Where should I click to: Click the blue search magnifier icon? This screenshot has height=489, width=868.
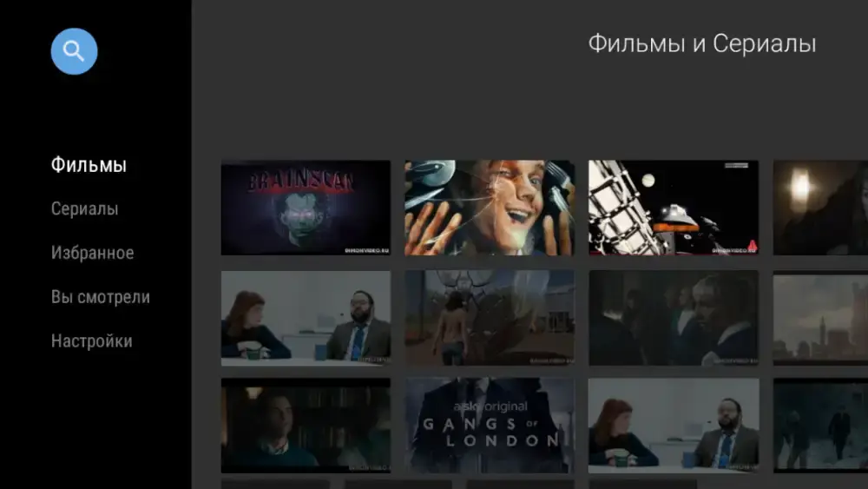[x=74, y=51]
